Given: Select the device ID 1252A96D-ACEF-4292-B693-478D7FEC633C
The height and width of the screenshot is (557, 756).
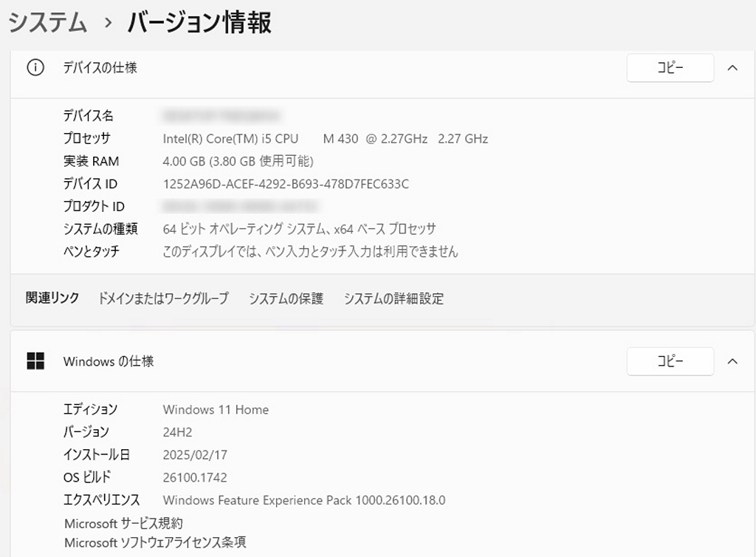Looking at the screenshot, I should click(x=286, y=184).
